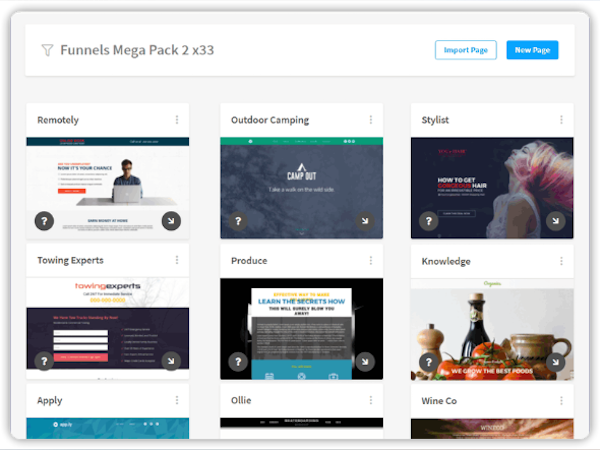The image size is (600, 450).
Task: Click the arrow icon on Towing Experts
Action: click(171, 361)
